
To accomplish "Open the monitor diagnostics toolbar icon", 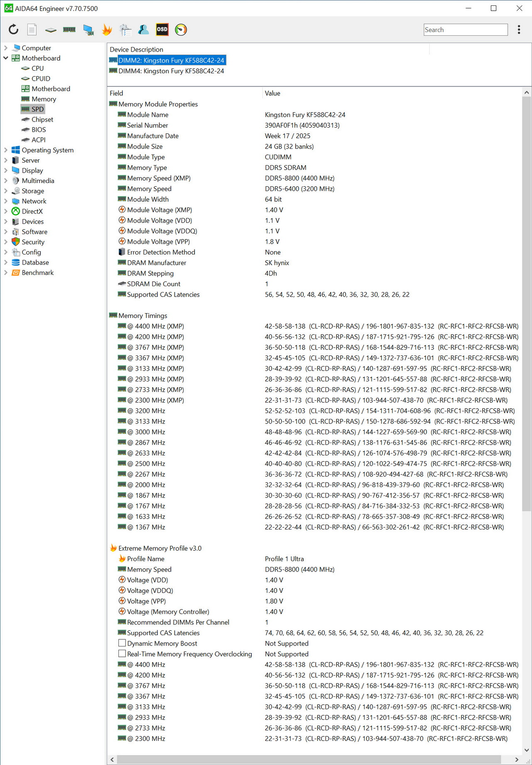I will coord(88,30).
